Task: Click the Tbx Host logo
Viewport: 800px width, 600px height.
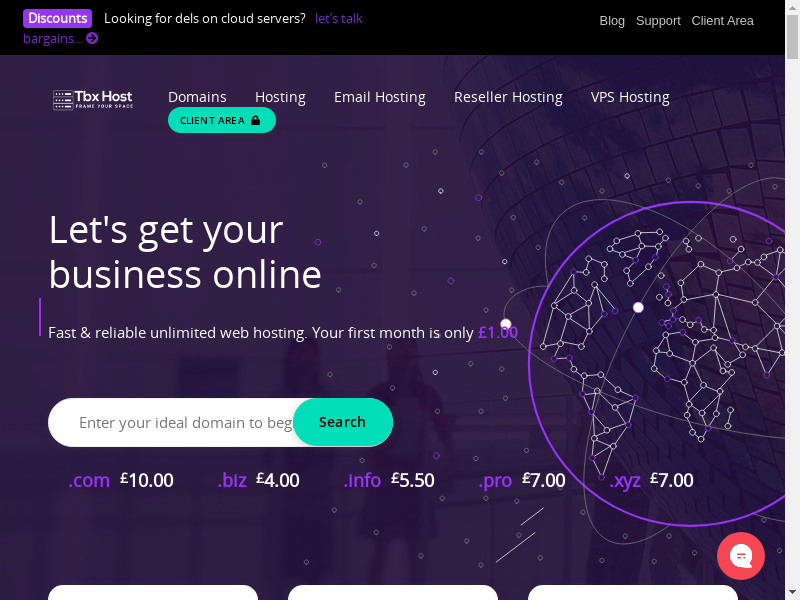Action: pyautogui.click(x=93, y=99)
